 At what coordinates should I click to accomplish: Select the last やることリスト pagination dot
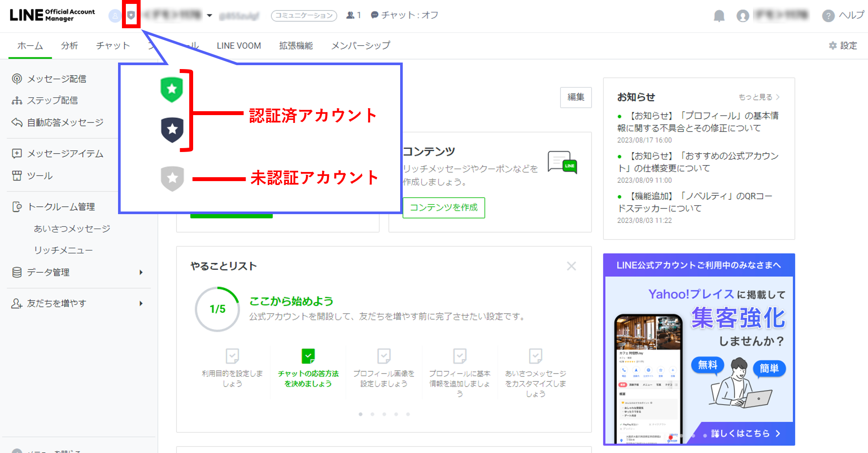coord(408,414)
